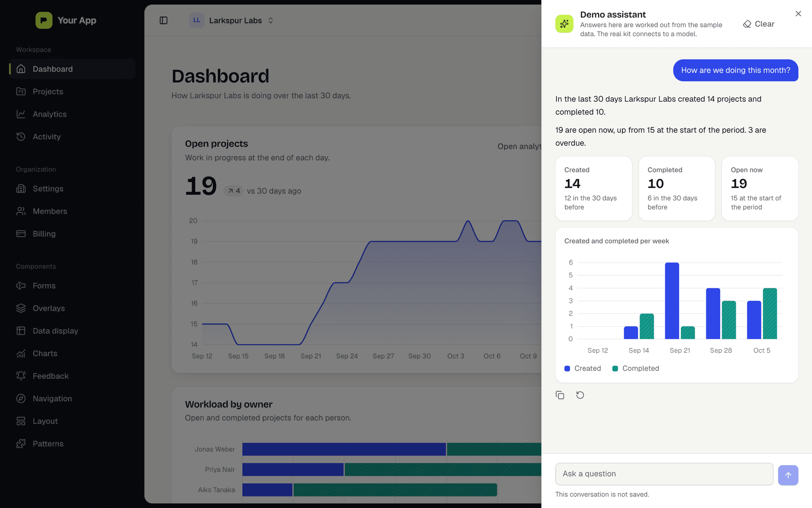Click the Projects folder icon

(21, 91)
